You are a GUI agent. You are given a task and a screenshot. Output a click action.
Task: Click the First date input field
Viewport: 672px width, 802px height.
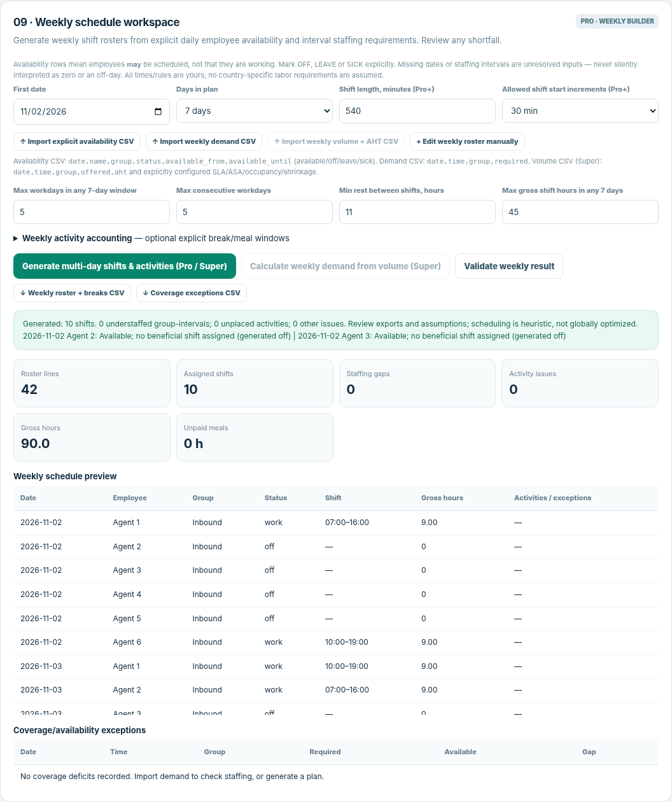click(92, 111)
